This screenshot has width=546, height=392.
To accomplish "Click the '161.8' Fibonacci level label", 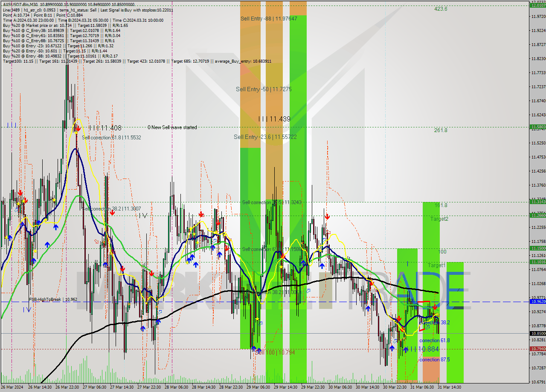I will click(x=441, y=205).
